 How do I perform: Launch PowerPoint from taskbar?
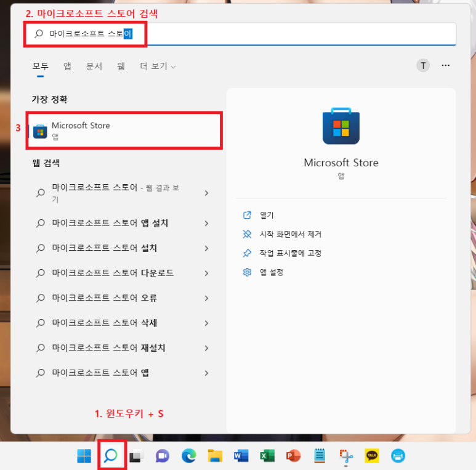point(293,456)
